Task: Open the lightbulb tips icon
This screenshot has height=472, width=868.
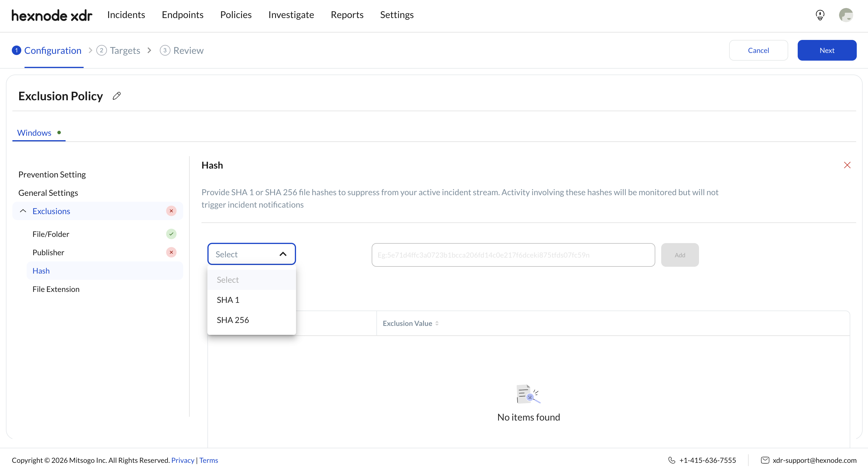Action: pos(820,15)
